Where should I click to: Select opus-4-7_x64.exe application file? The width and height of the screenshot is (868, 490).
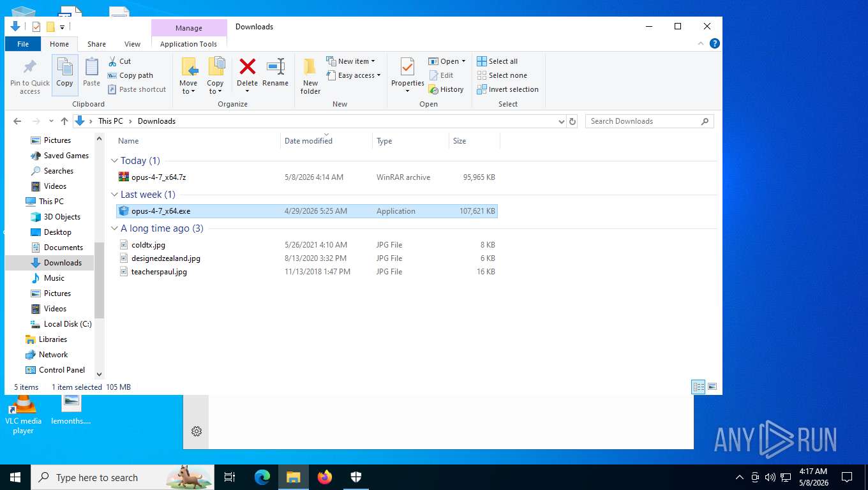tap(306, 211)
